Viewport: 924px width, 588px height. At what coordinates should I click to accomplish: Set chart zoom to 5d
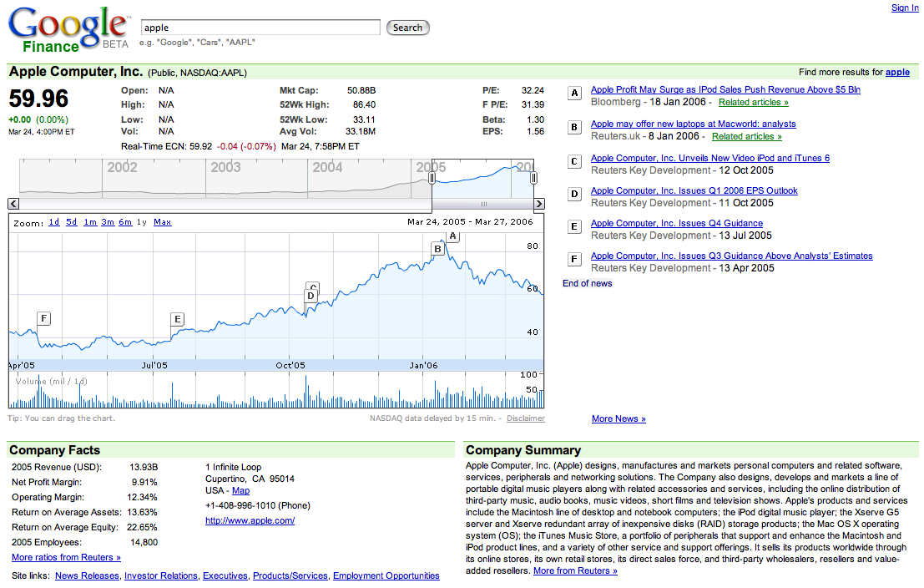71,222
